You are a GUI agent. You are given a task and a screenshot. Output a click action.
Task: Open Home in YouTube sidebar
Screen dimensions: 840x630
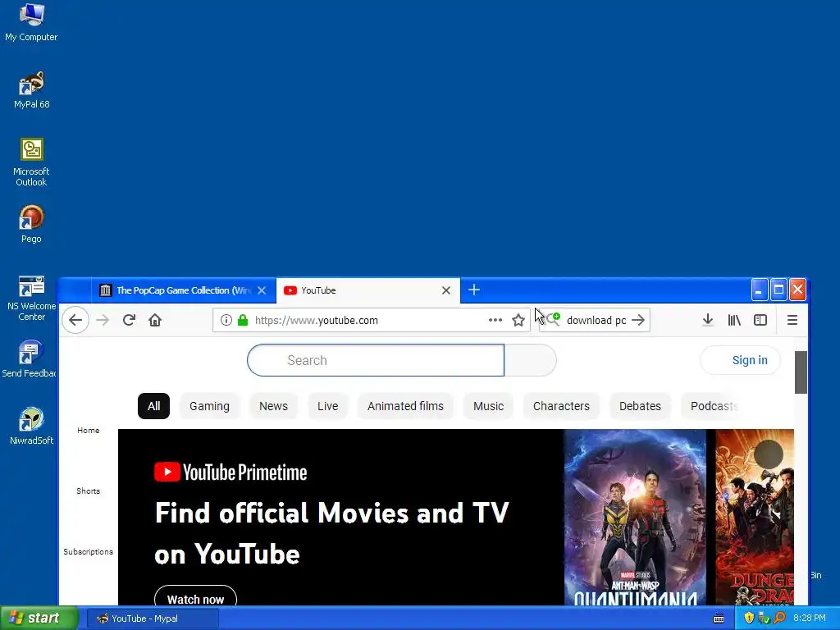pyautogui.click(x=89, y=430)
